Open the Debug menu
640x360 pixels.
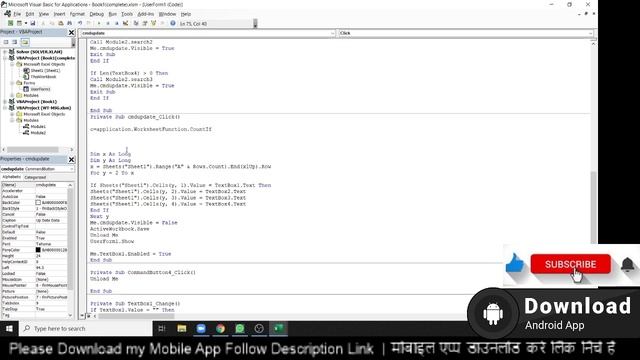click(97, 14)
